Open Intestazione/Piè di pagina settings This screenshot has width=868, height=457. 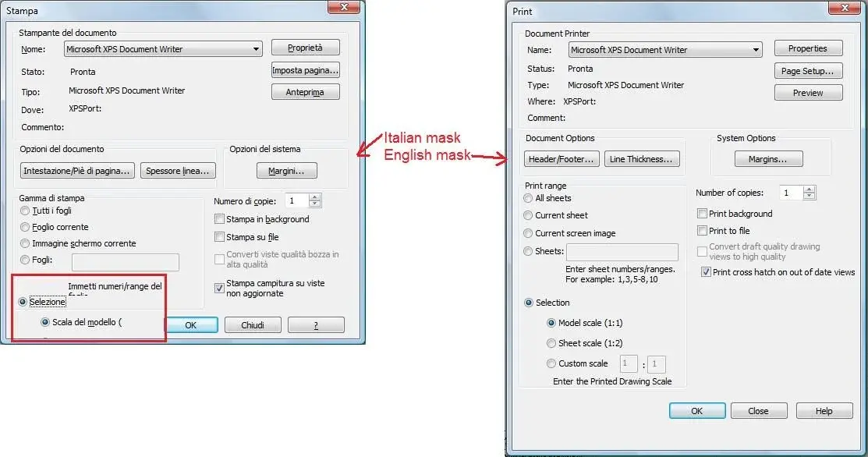tap(77, 171)
